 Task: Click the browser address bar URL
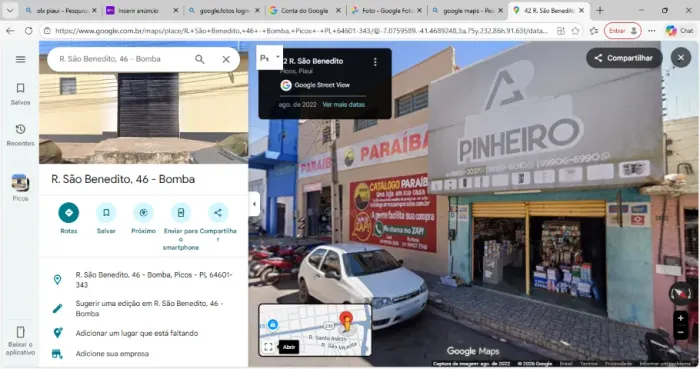(x=301, y=31)
